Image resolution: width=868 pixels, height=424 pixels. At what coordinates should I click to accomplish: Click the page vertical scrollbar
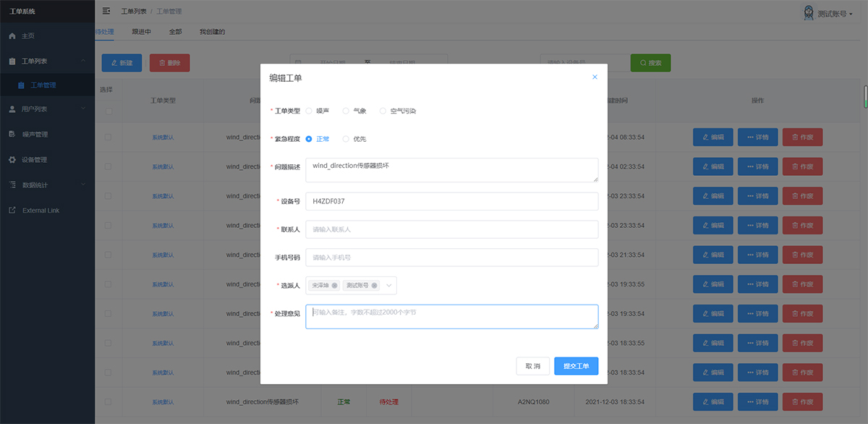point(865,96)
